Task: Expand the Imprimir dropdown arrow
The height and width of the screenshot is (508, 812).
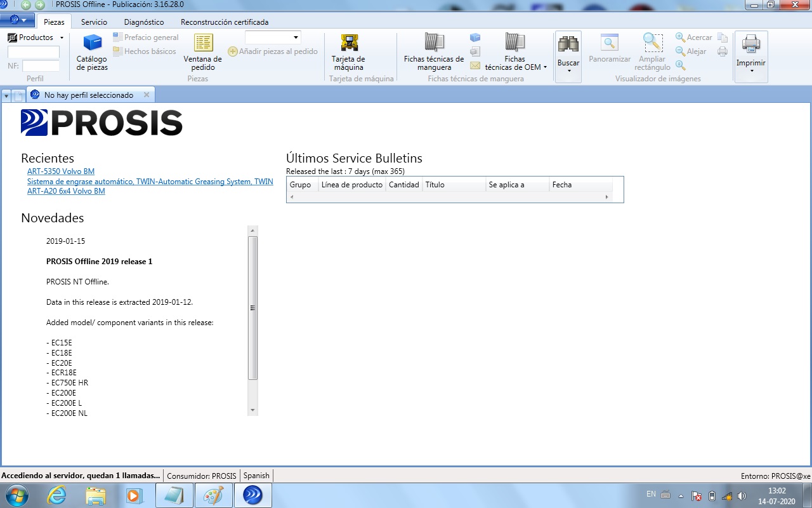Action: tap(751, 70)
